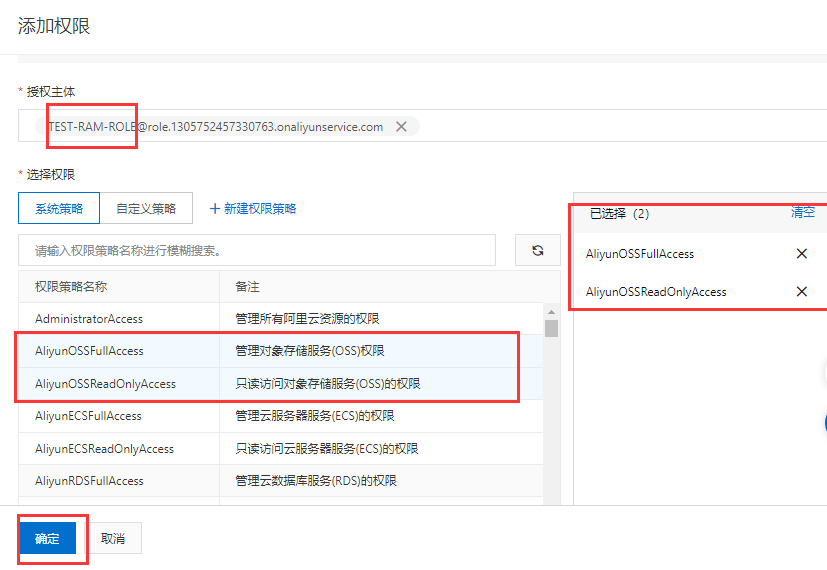The height and width of the screenshot is (570, 827).
Task: Refresh the policy list
Action: coord(537,250)
